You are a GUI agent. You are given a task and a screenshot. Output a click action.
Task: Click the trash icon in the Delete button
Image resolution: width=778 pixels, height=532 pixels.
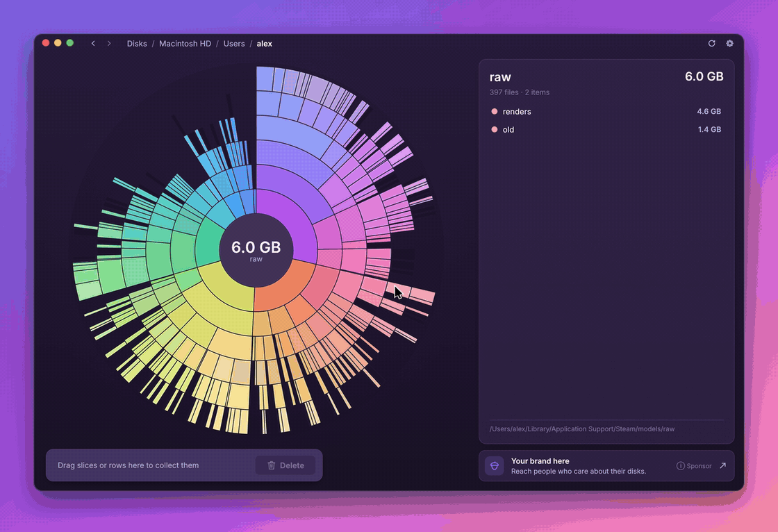[x=272, y=465]
